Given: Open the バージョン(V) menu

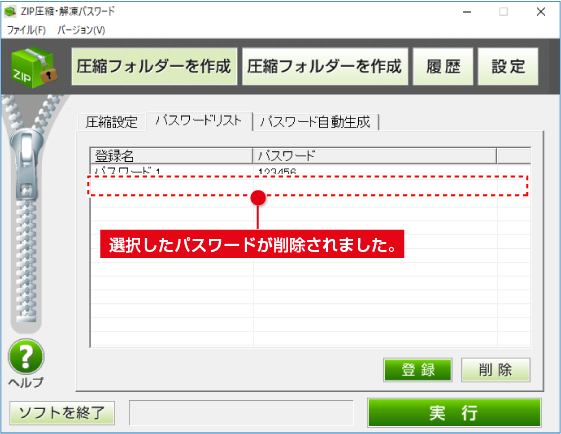Looking at the screenshot, I should pos(81,30).
